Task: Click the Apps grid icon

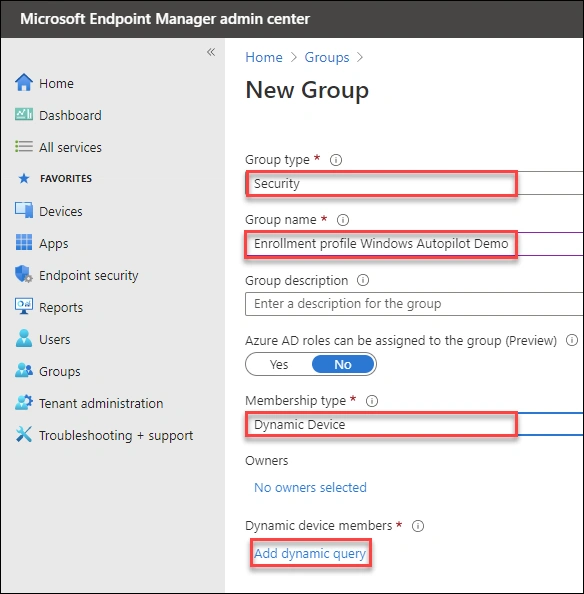Action: [x=24, y=242]
